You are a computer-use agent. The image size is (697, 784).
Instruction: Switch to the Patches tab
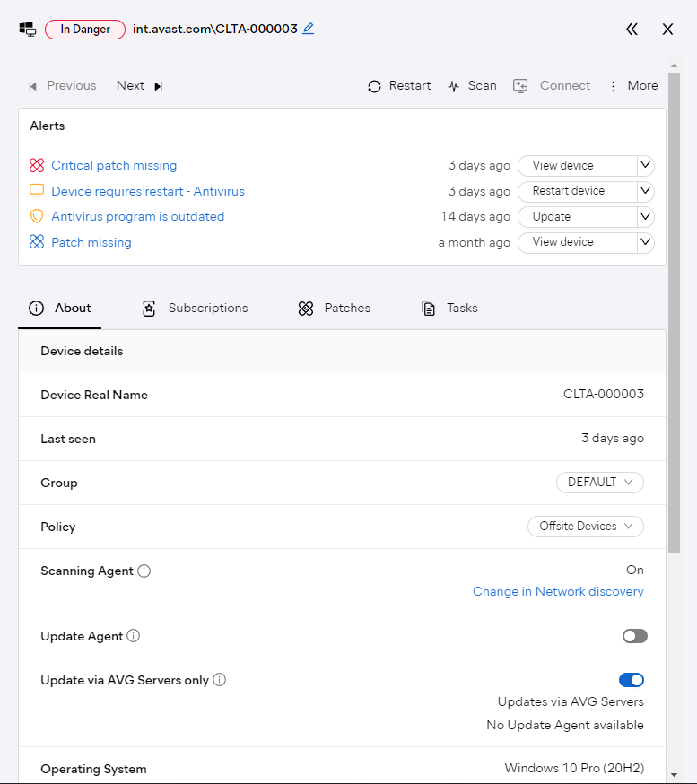coord(335,309)
